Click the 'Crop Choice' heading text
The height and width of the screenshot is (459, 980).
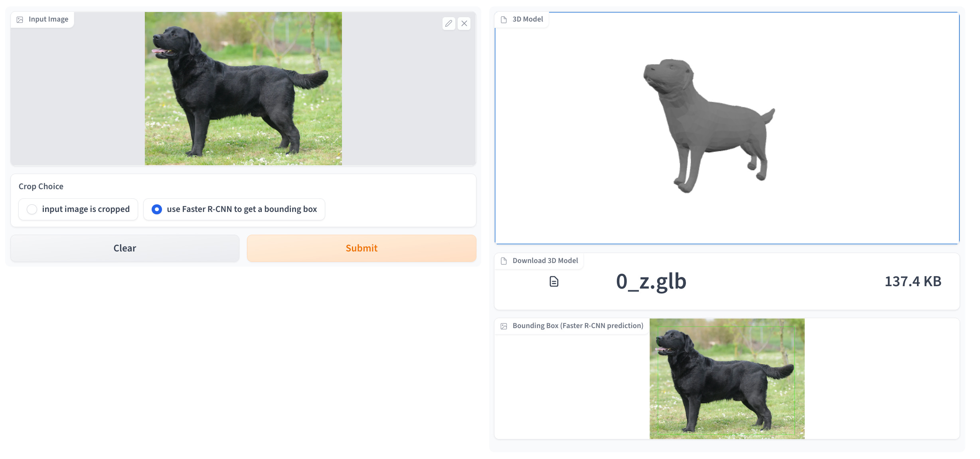[x=41, y=186]
